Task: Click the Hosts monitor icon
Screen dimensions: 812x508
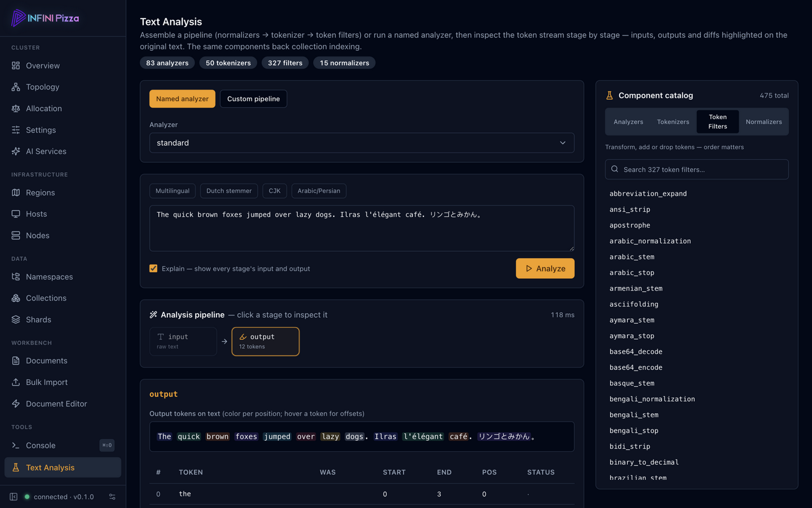Action: pyautogui.click(x=16, y=214)
